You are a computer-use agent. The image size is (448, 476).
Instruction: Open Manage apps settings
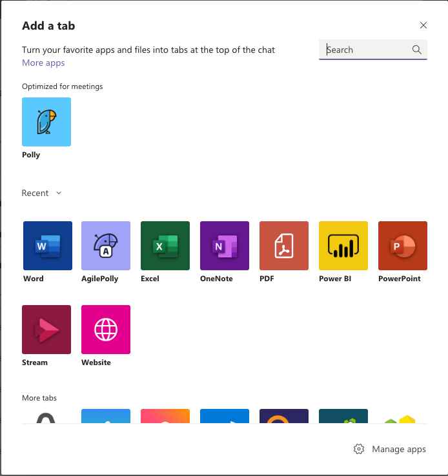391,449
